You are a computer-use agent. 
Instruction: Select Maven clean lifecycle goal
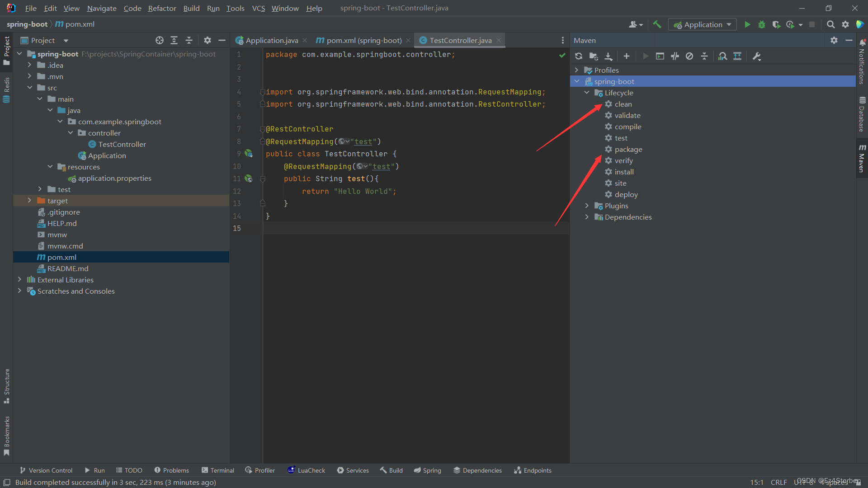coord(623,104)
